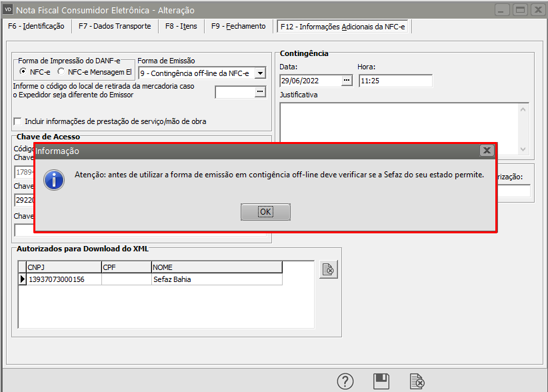548x392 pixels.
Task: Click the NOME column header
Action: click(217, 267)
